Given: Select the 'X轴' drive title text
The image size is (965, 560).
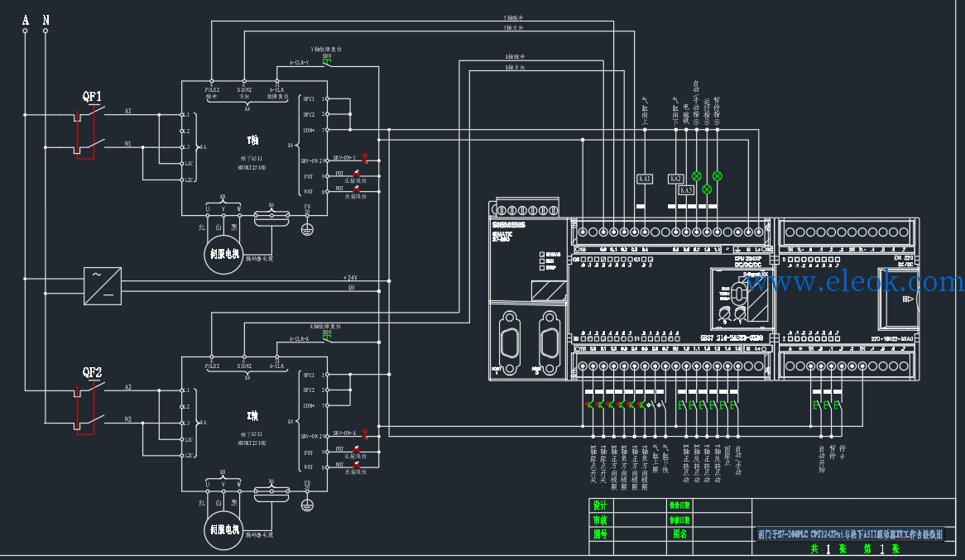Looking at the screenshot, I should (252, 416).
